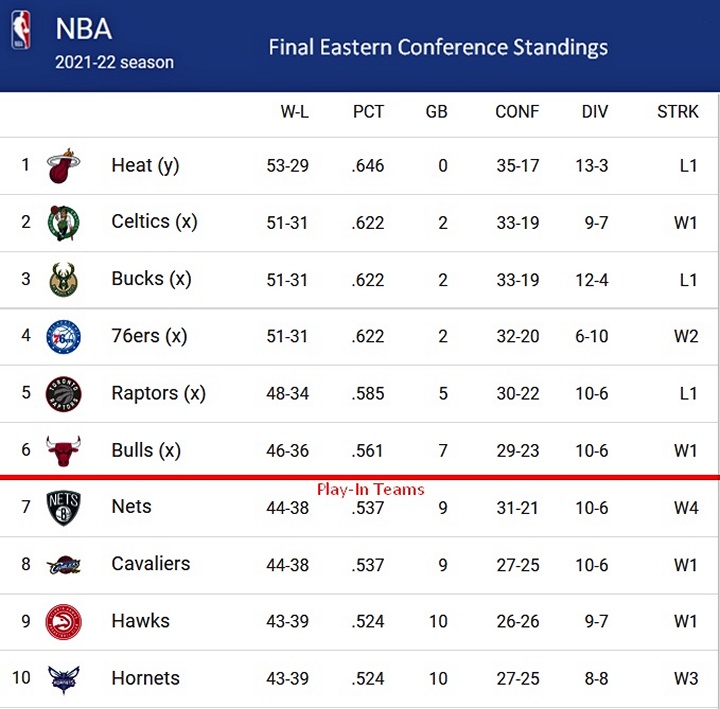The image size is (720, 709).
Task: Sort by CONF column header
Action: click(x=517, y=112)
